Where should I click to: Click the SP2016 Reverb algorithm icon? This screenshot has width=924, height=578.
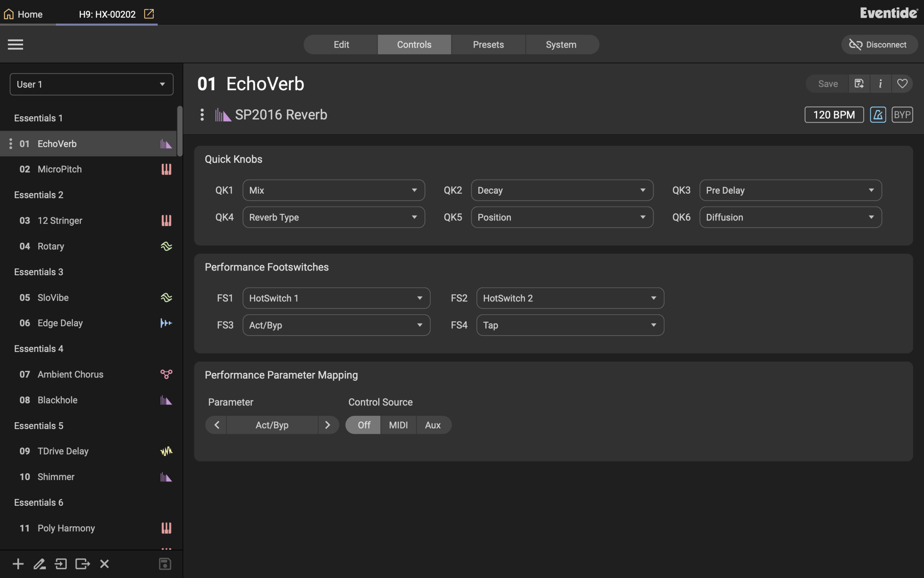point(223,115)
